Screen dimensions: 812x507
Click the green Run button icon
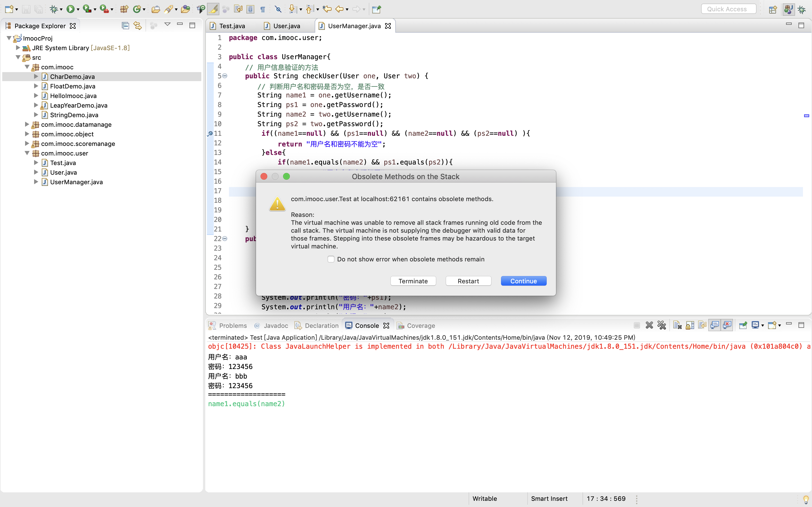[x=70, y=9]
